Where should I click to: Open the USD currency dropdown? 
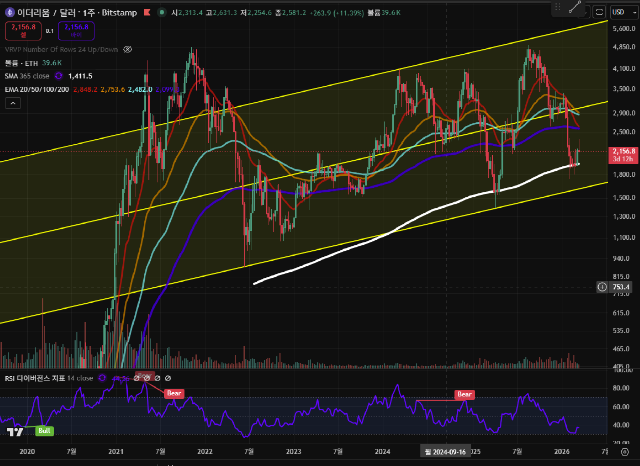pyautogui.click(x=624, y=12)
